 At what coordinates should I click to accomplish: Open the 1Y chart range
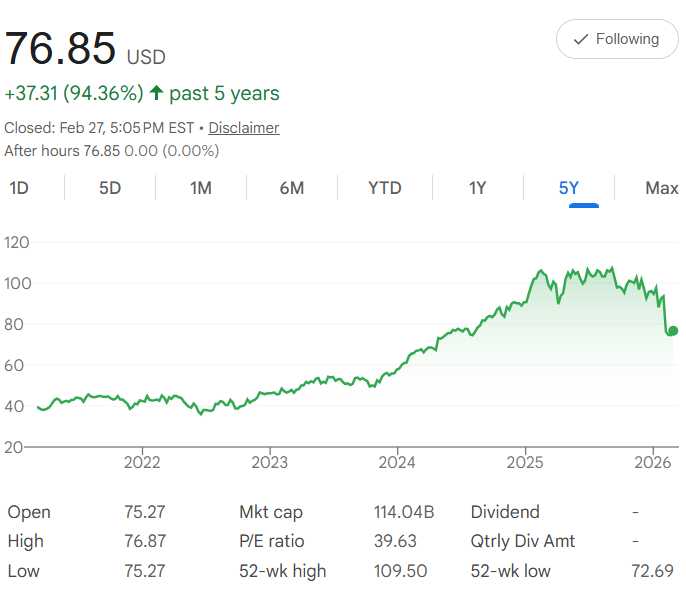[477, 188]
